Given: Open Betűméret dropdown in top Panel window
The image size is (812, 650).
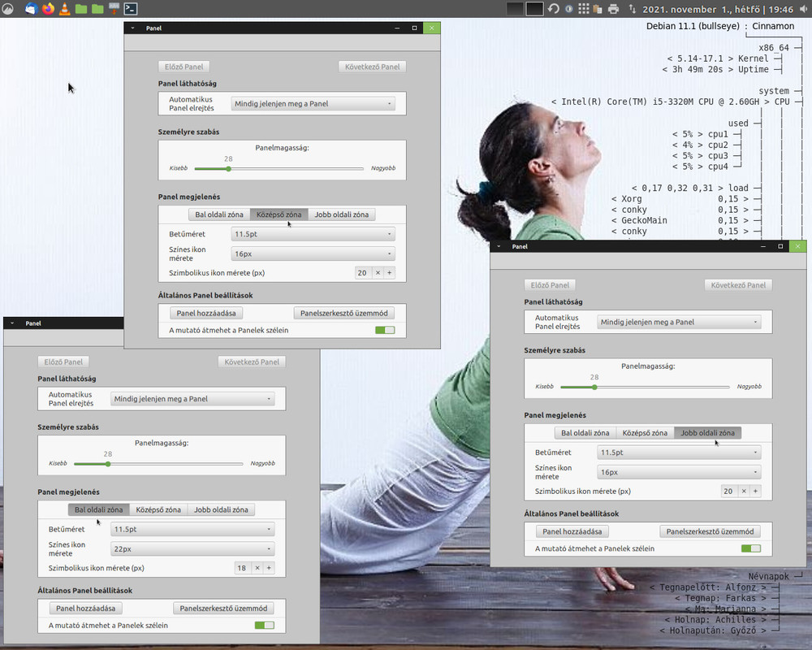Looking at the screenshot, I should (x=313, y=234).
